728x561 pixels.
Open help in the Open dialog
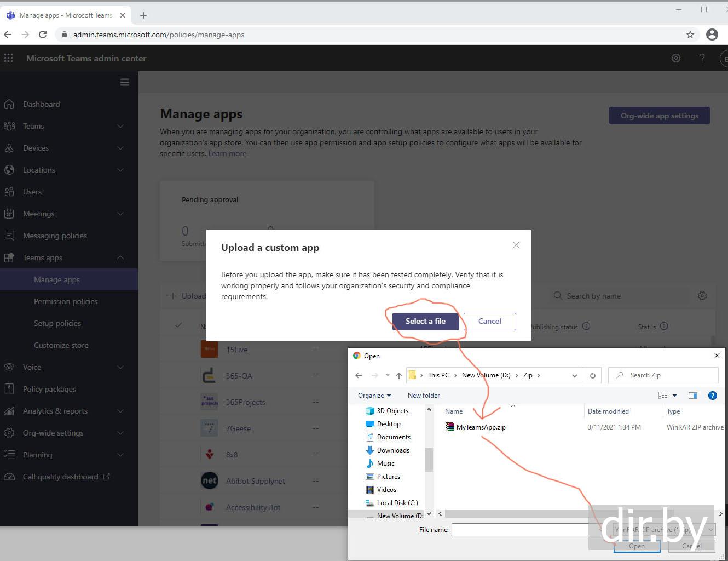click(713, 396)
